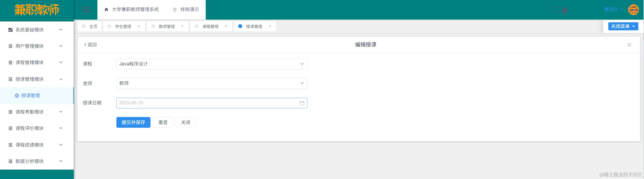
Task: Click the grid icon beside 课程考勤模块
Action: point(10,112)
